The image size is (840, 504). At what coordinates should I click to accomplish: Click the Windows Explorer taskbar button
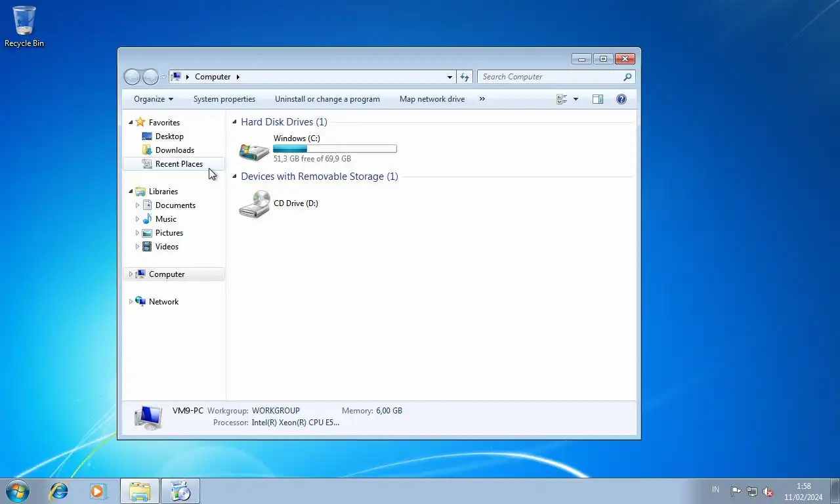point(140,491)
